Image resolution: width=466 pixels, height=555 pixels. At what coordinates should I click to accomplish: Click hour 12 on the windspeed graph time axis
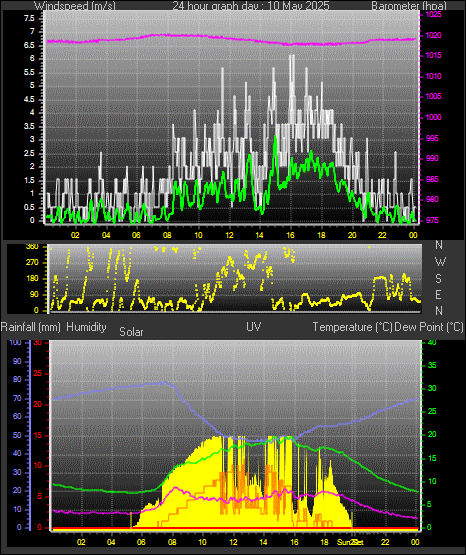pos(230,235)
